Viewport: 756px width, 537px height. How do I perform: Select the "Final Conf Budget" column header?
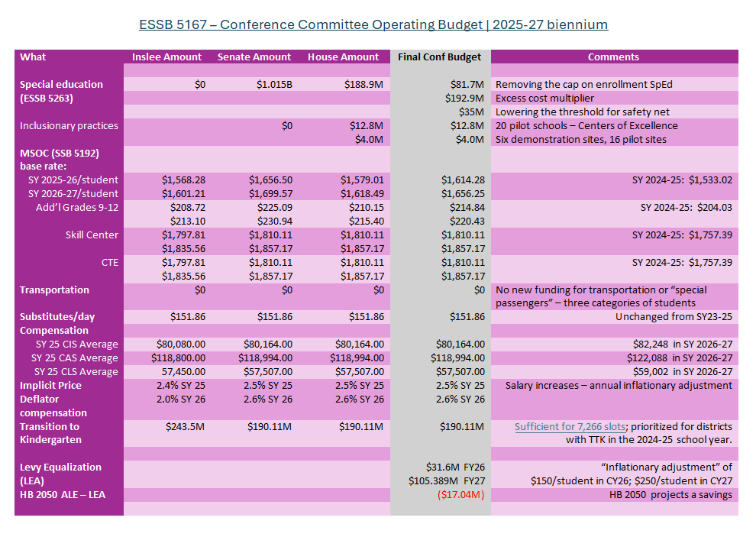[x=440, y=57]
